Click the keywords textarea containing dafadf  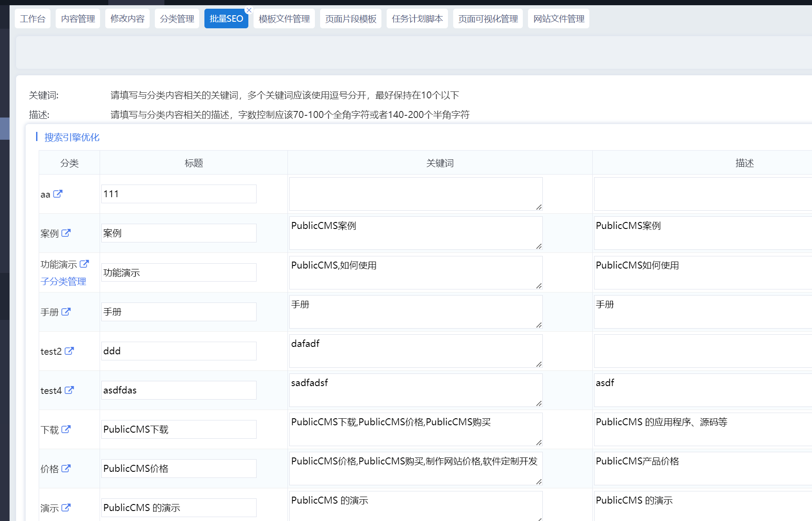415,351
